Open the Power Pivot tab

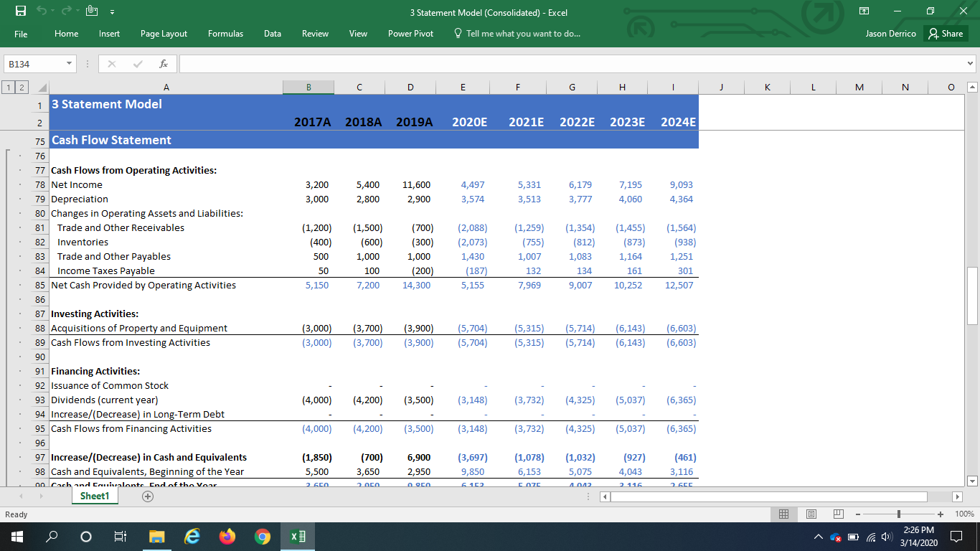[x=410, y=34]
